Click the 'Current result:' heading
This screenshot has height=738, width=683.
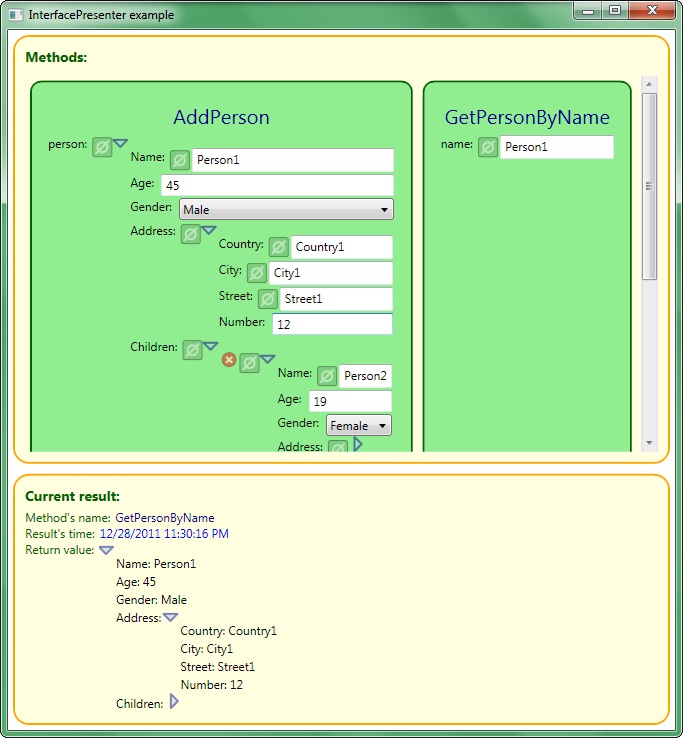click(x=72, y=496)
